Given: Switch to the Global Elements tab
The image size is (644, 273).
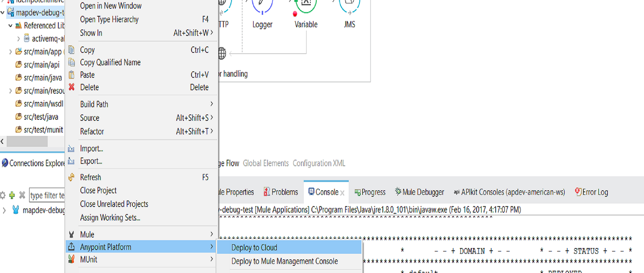Looking at the screenshot, I should tap(266, 163).
